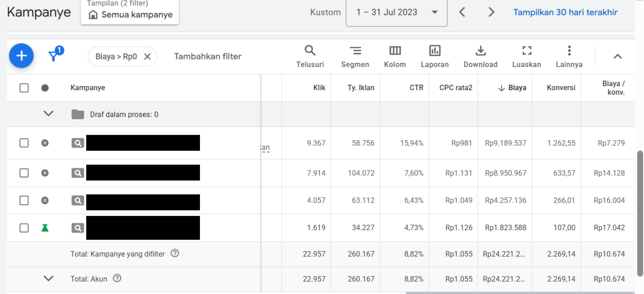Viewport: 644px width, 294px height.
Task: Open Kolom column settings
Action: point(395,56)
